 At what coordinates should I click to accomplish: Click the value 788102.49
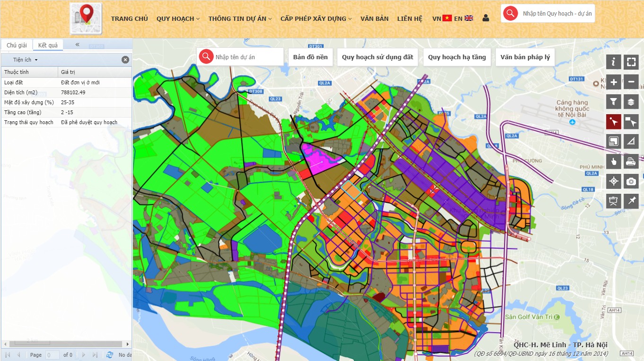pyautogui.click(x=73, y=92)
